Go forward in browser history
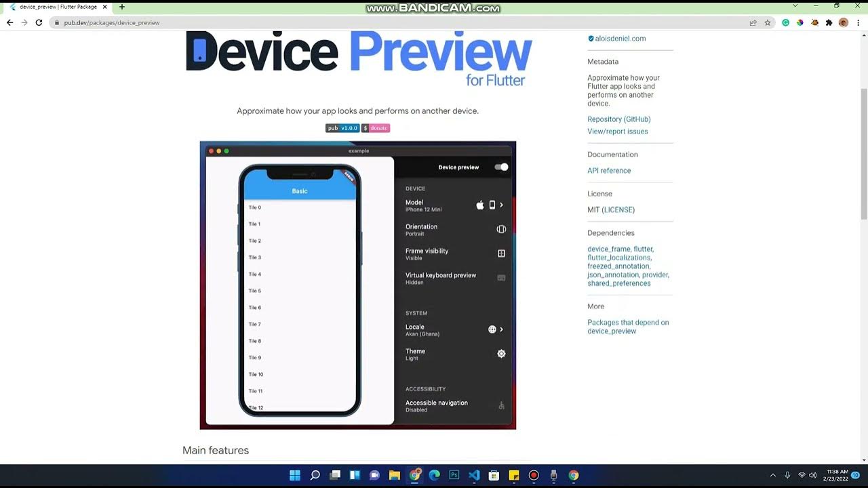The width and height of the screenshot is (868, 488). tap(24, 22)
